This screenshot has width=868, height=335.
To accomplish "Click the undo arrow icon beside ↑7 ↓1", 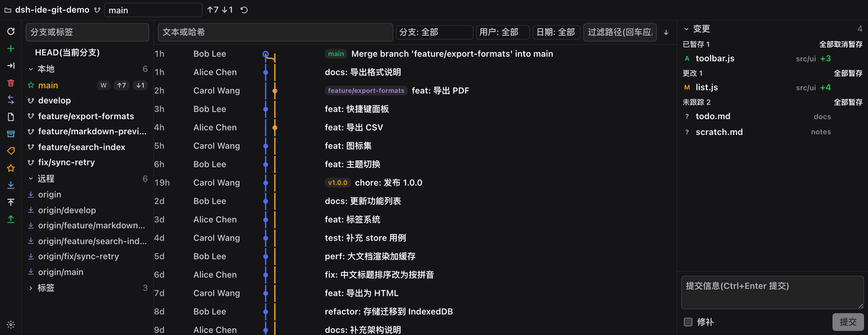I will 244,10.
